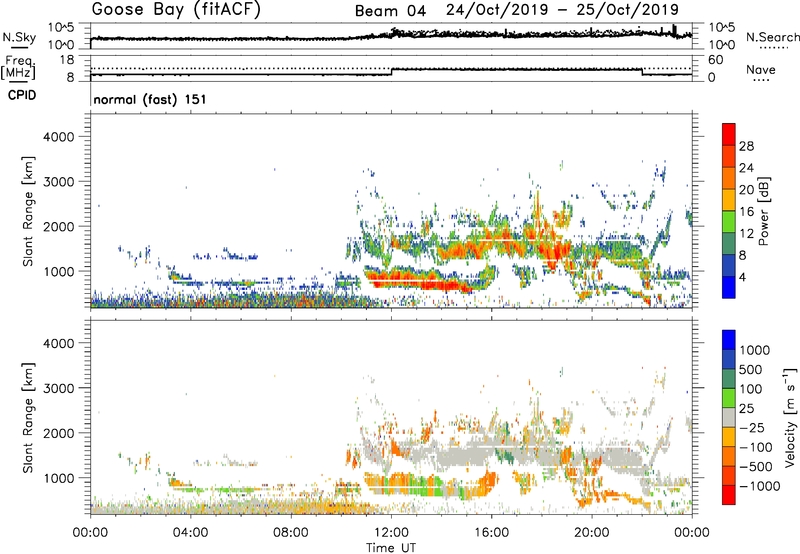Click the 'normal (fast) 151' text
This screenshot has height=554, width=800.
click(x=150, y=99)
